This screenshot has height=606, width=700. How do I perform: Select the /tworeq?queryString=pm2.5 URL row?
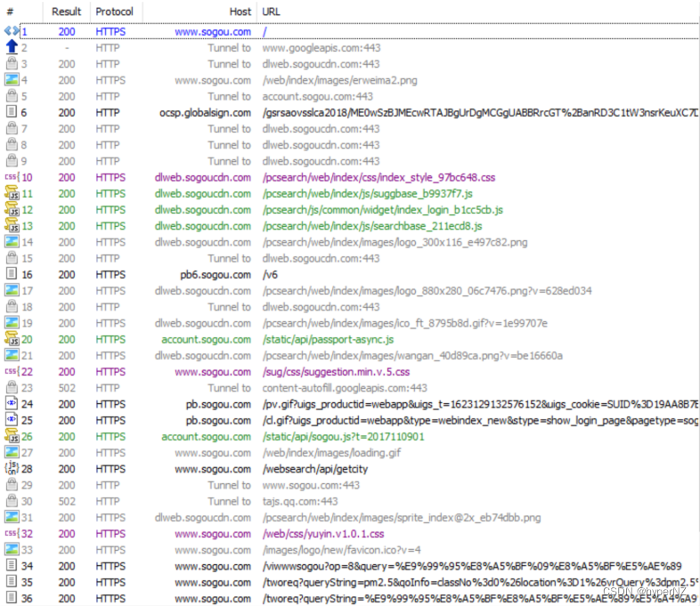coord(480,582)
